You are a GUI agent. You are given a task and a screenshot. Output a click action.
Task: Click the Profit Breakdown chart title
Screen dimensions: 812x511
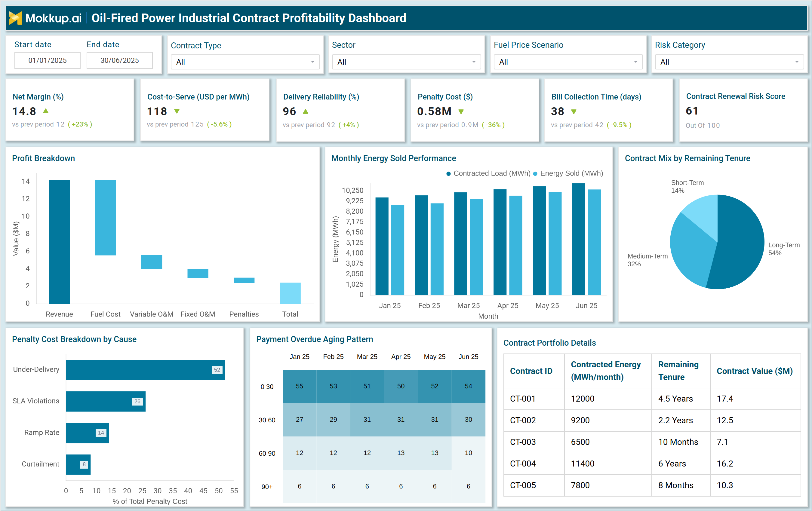(x=44, y=158)
